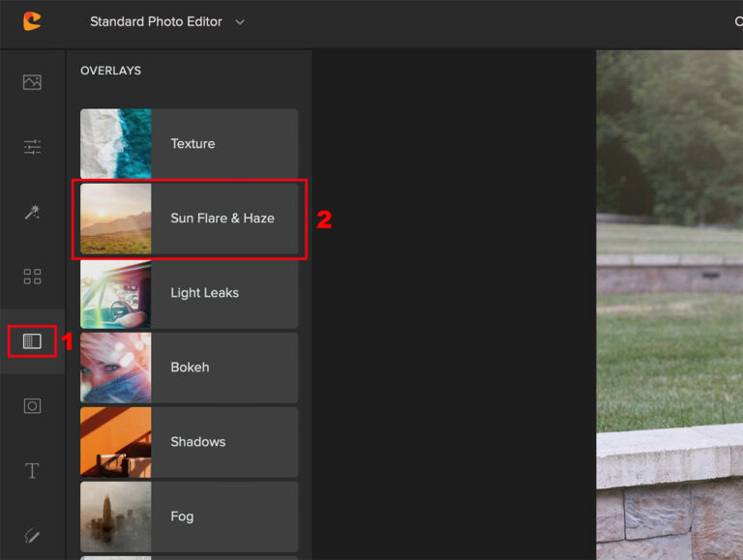Screen dimensions: 743x560
Task: Open the Draw brush icon
Action: (32, 536)
